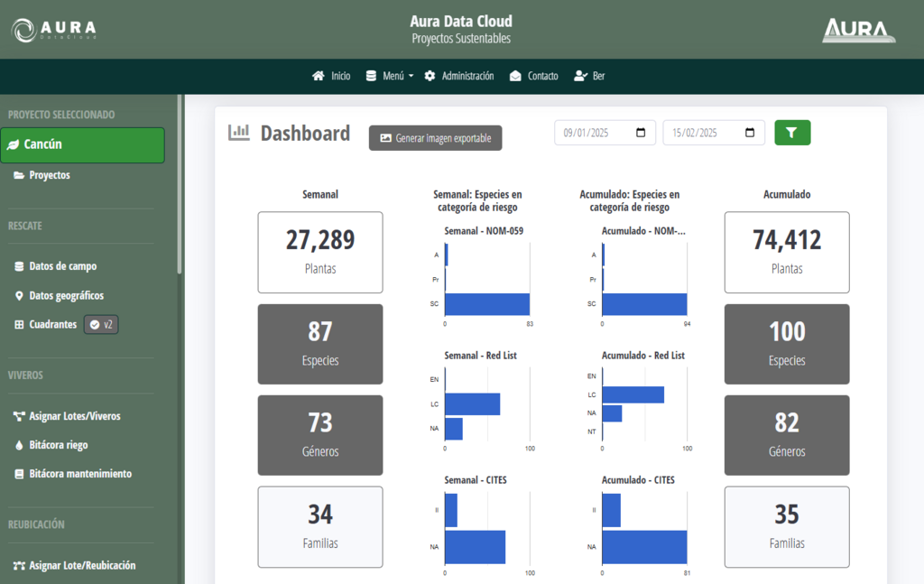
Task: Open Datos de campo in sidebar
Action: 62,266
